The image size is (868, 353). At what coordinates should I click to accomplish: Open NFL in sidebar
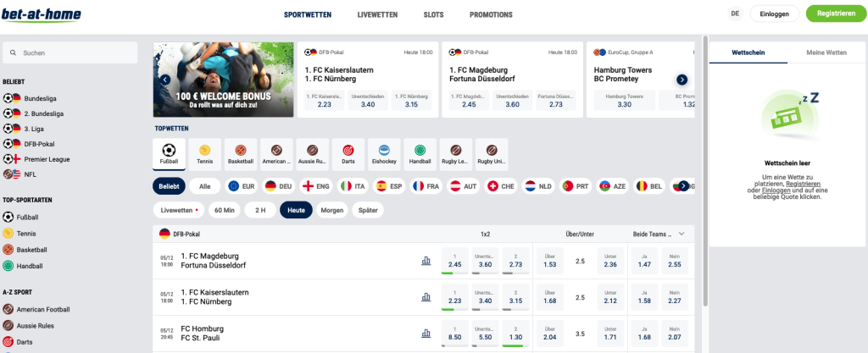tap(20, 174)
